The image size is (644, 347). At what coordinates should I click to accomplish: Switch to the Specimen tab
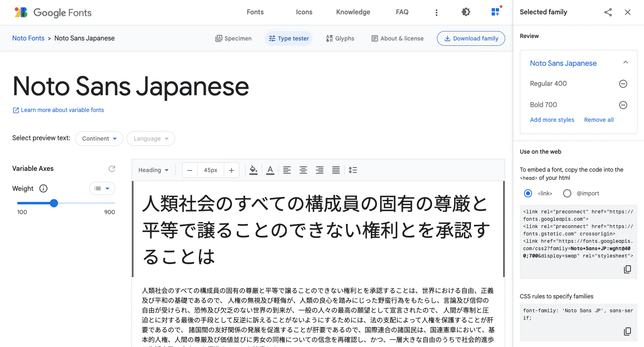[234, 38]
